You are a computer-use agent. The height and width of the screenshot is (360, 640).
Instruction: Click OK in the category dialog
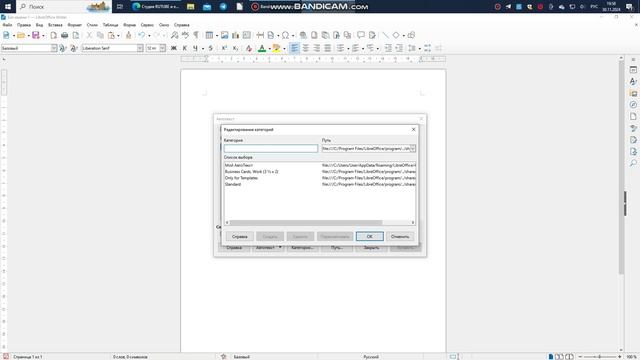[369, 236]
